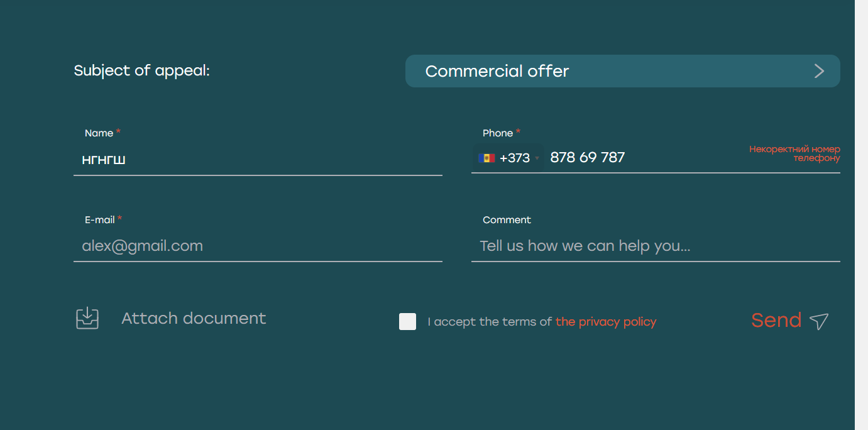Image resolution: width=868 pixels, height=430 pixels.
Task: Open the Commercial offer subject dropdown
Action: [622, 71]
